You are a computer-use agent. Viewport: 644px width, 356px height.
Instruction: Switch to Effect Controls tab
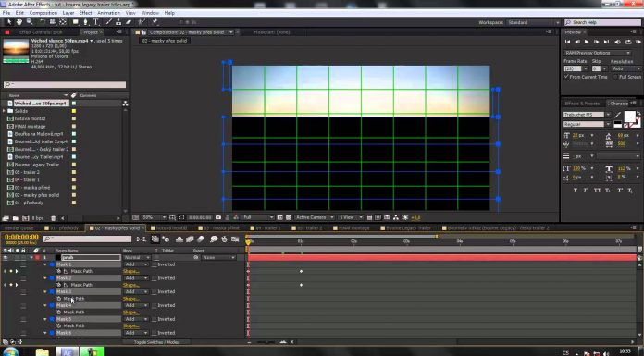point(41,32)
